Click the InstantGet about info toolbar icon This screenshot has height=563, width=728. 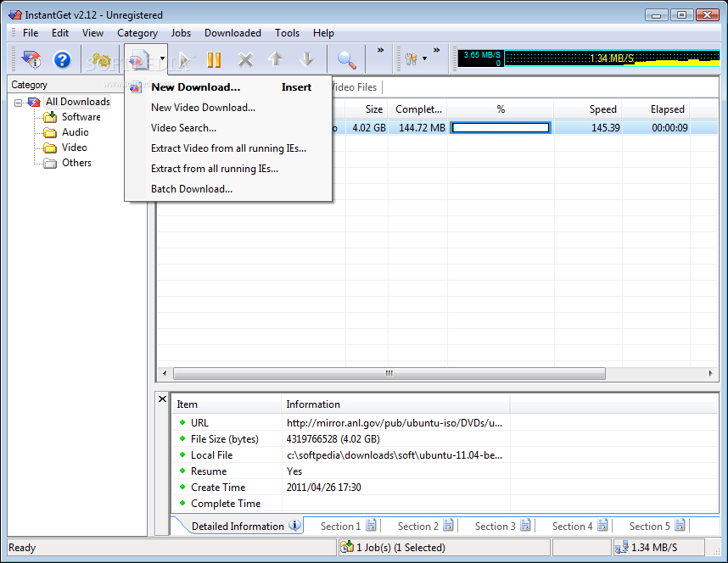point(32,59)
